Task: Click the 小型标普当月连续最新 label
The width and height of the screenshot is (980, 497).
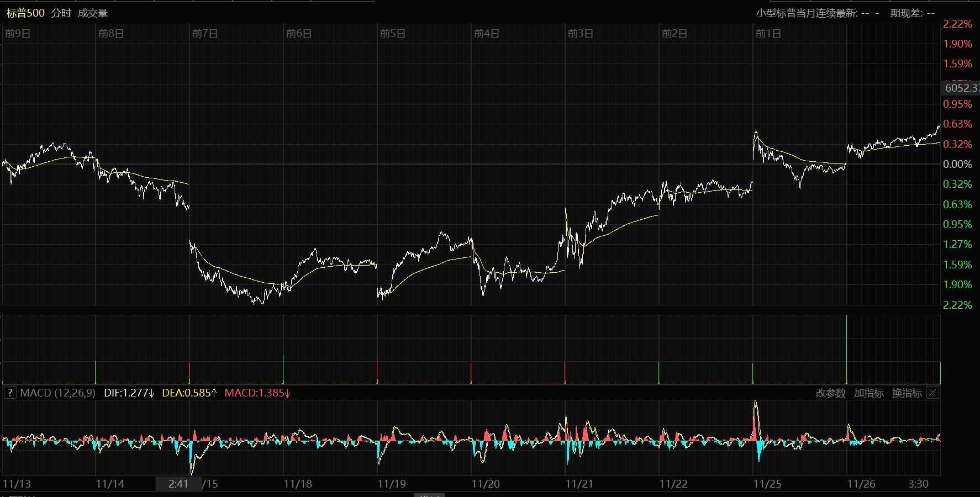Action: coord(807,13)
